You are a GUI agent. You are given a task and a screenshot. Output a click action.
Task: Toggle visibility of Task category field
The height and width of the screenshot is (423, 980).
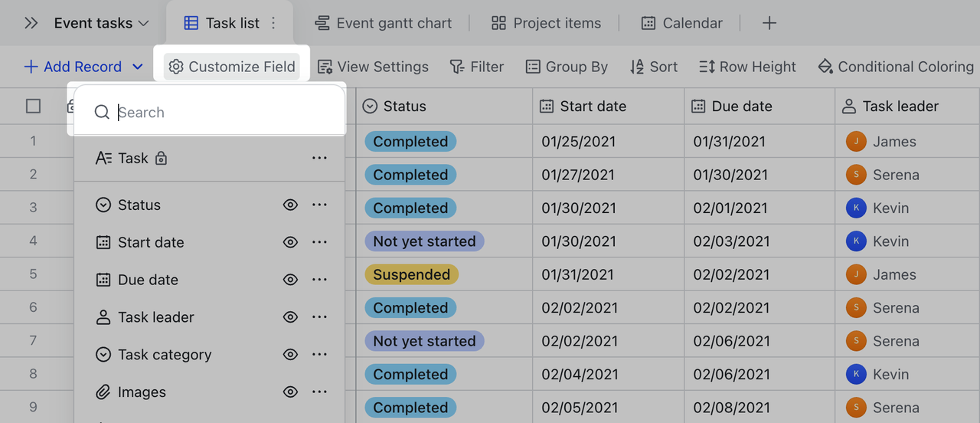point(290,355)
